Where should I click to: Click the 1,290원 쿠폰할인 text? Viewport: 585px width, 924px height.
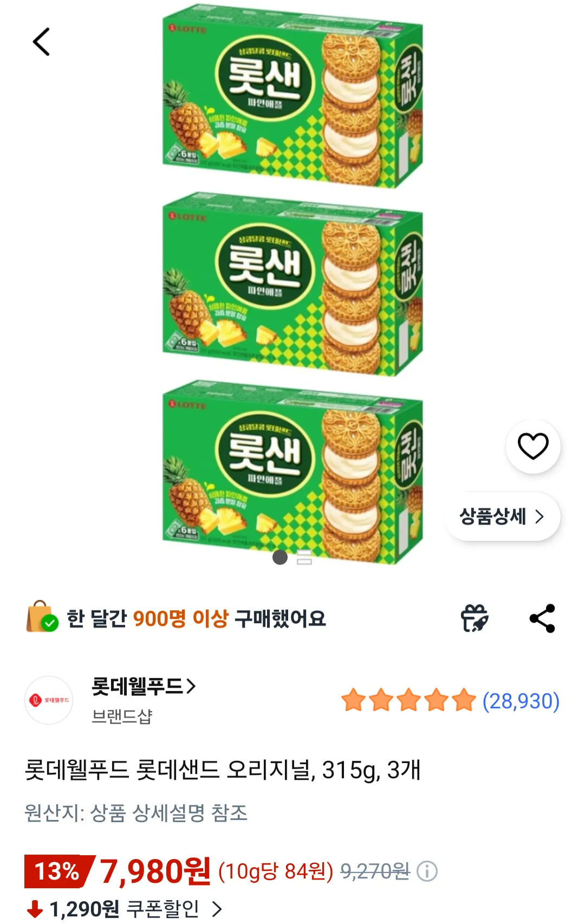click(124, 909)
